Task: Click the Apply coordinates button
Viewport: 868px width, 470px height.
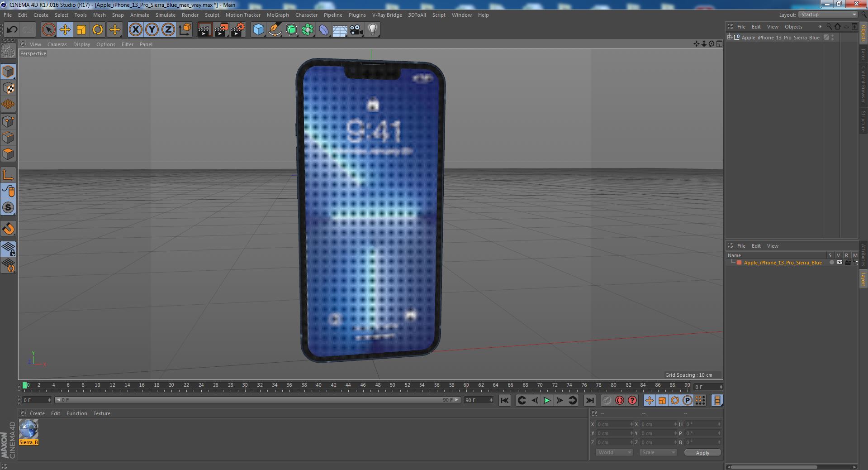Action: click(702, 453)
